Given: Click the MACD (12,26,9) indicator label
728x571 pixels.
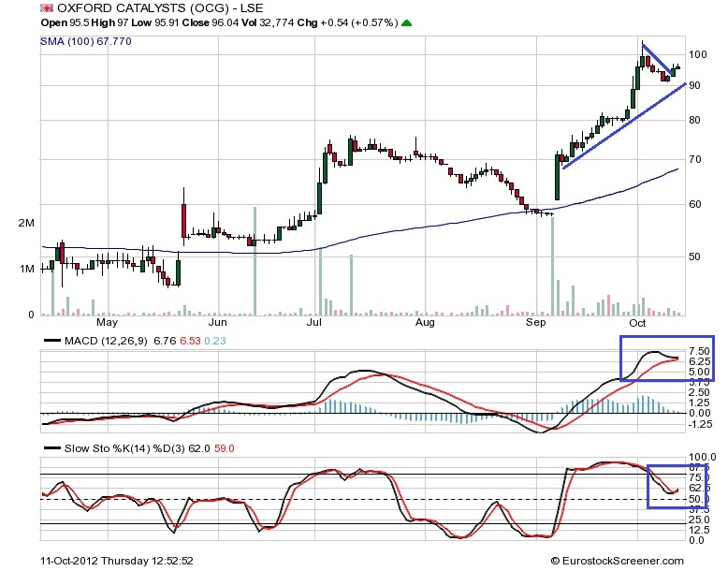Looking at the screenshot, I should [106, 341].
